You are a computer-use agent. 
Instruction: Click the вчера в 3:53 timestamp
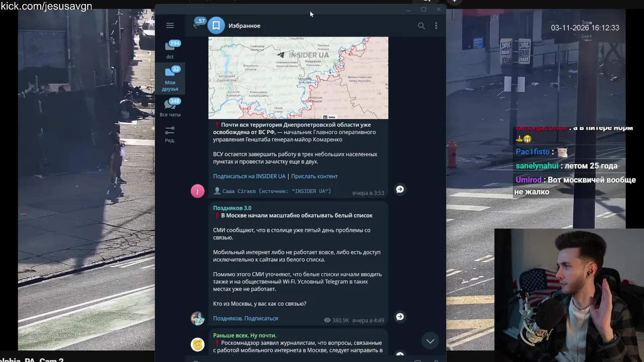(368, 193)
